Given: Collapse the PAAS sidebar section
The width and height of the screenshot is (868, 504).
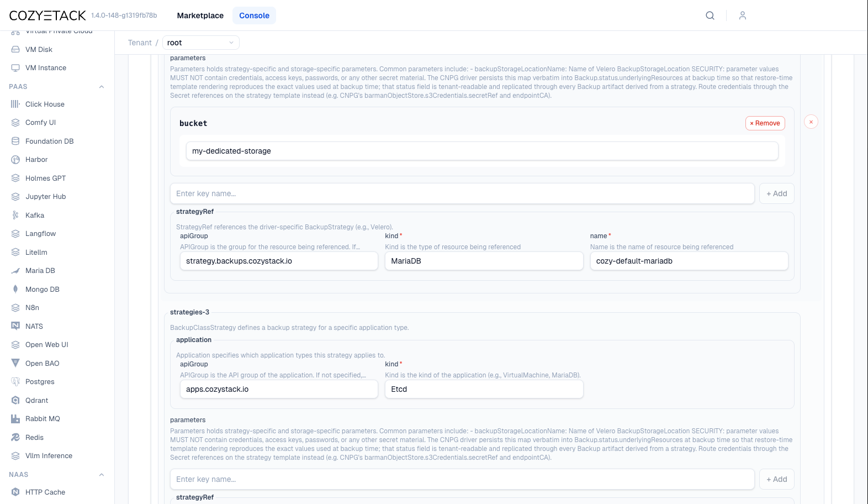Looking at the screenshot, I should click(x=102, y=87).
